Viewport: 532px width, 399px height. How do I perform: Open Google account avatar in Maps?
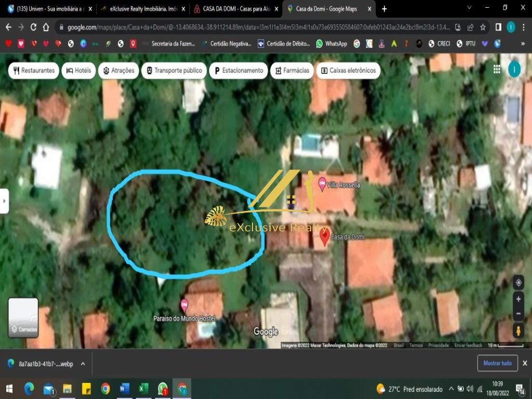pos(514,70)
